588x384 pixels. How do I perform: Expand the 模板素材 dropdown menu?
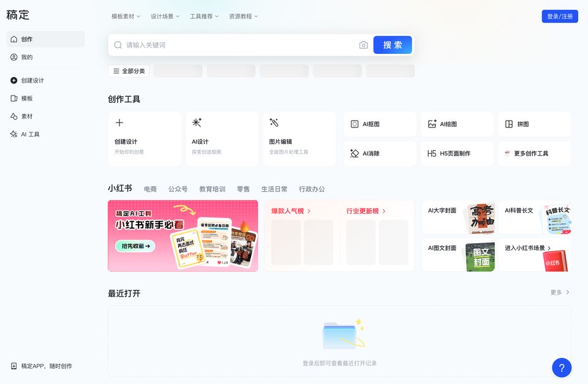126,17
